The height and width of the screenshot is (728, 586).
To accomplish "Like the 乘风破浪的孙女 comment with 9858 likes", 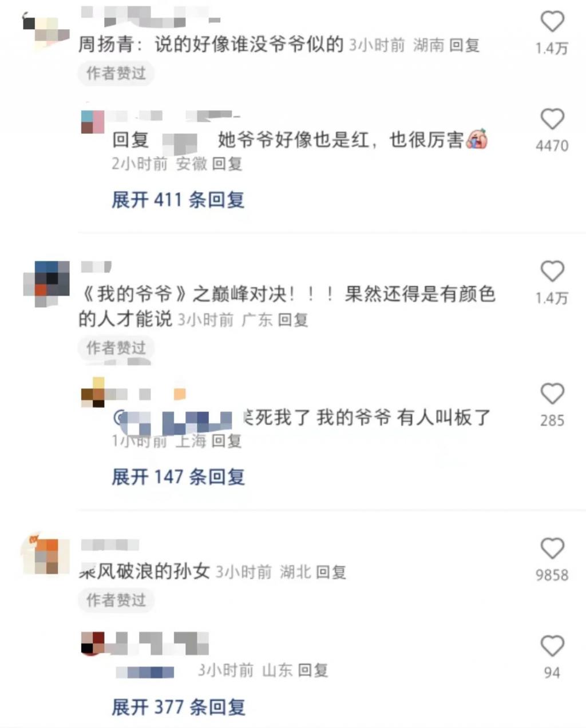I will (552, 548).
